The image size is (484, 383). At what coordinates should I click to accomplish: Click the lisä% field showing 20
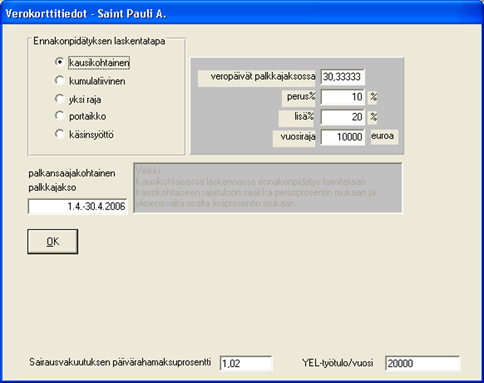[342, 117]
